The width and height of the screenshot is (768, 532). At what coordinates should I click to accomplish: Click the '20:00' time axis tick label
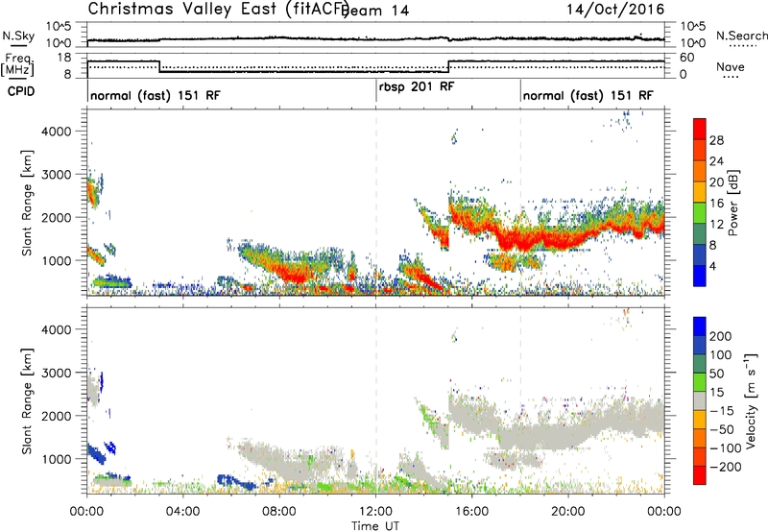point(568,512)
